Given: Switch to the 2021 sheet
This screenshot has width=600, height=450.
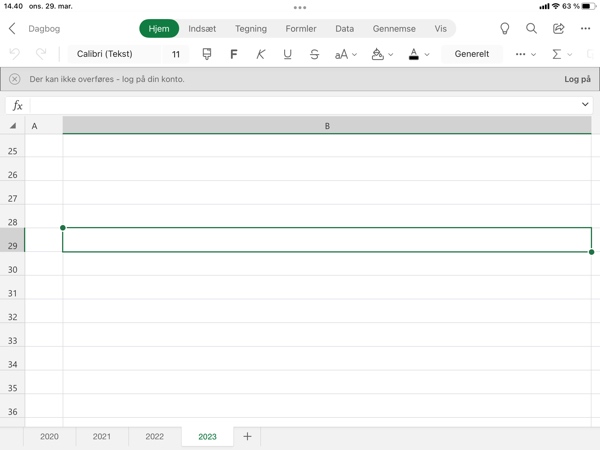Looking at the screenshot, I should [102, 437].
